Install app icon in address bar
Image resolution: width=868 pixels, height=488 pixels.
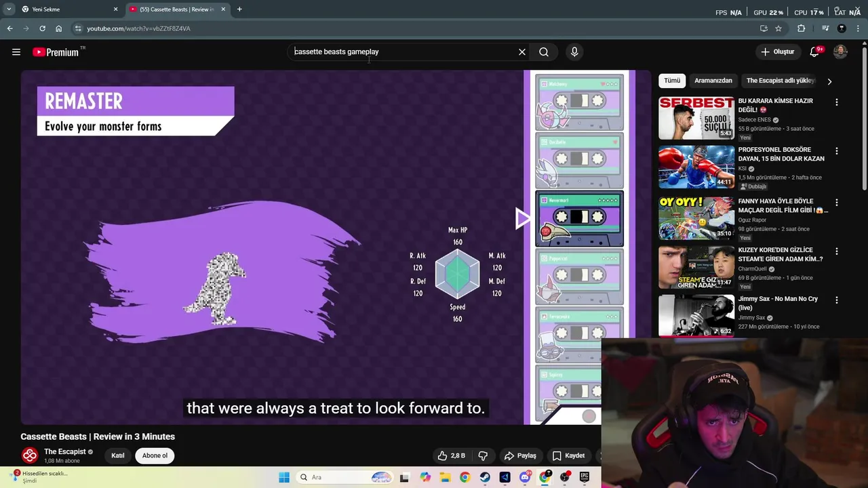764,28
